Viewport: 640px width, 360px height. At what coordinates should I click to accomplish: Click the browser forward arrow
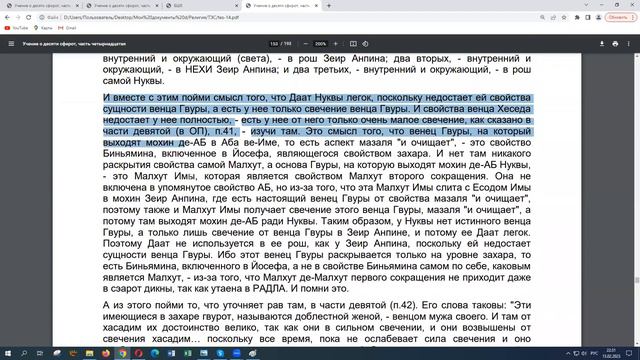pyautogui.click(x=18, y=18)
